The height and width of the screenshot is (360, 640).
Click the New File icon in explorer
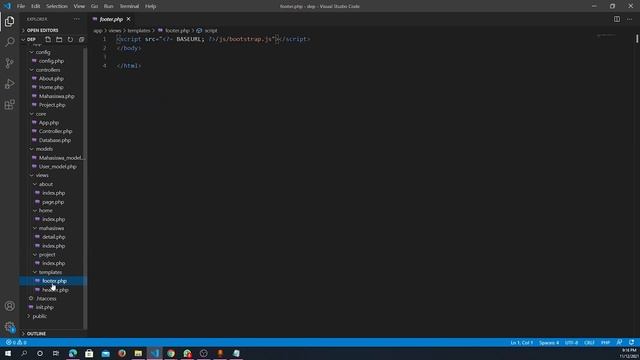(48, 40)
